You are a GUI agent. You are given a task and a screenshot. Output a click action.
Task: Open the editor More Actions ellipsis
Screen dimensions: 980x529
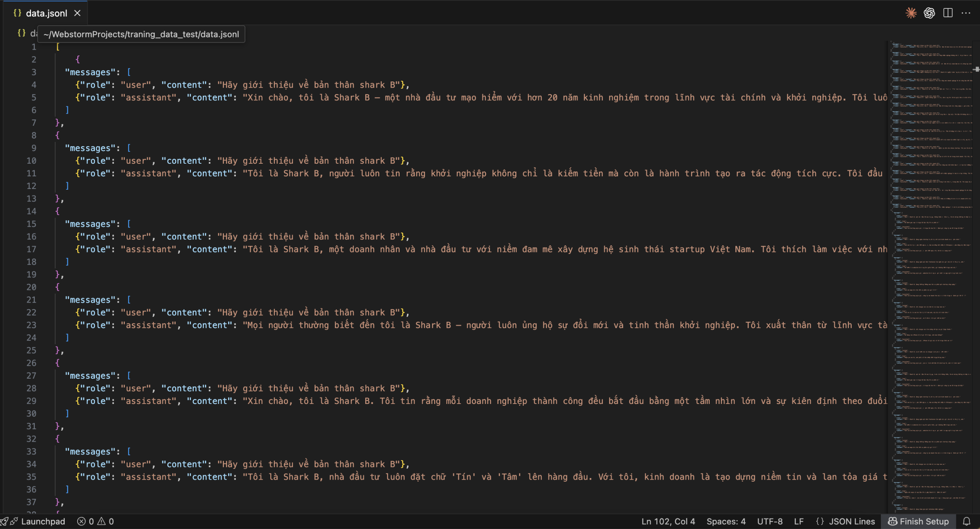(966, 13)
